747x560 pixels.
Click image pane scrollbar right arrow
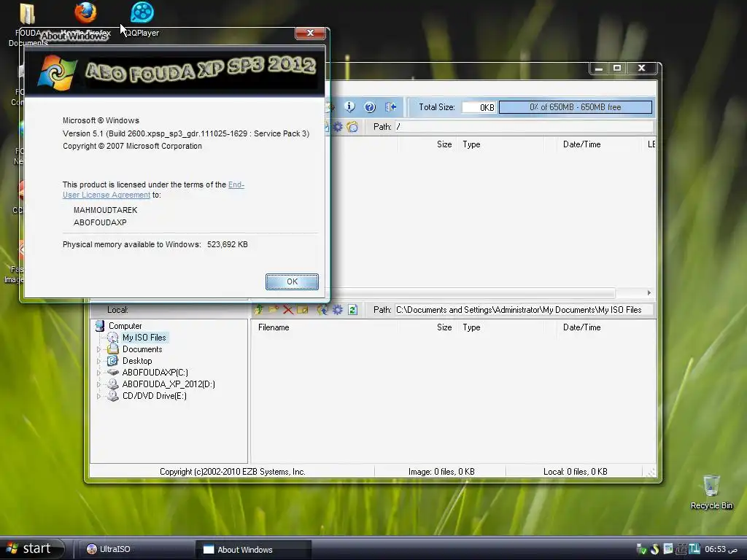tap(649, 293)
